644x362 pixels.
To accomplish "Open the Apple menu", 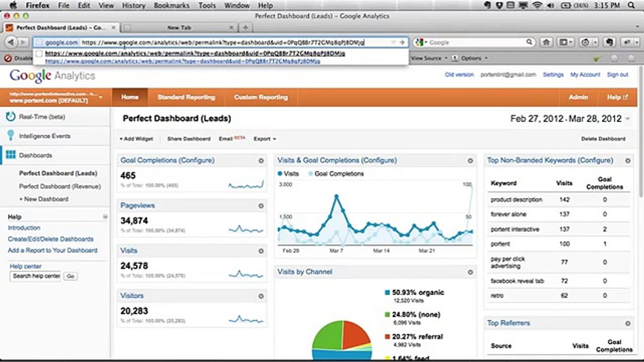I will coord(14,6).
